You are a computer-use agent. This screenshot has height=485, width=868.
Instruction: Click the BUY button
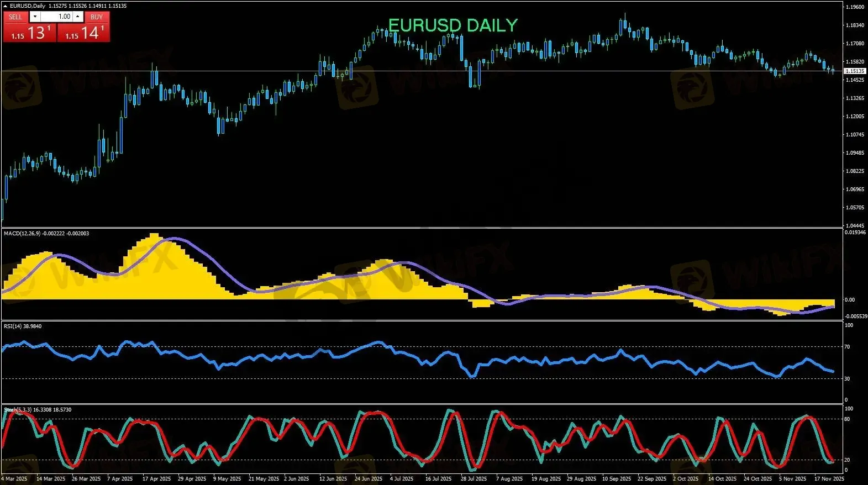pos(97,17)
